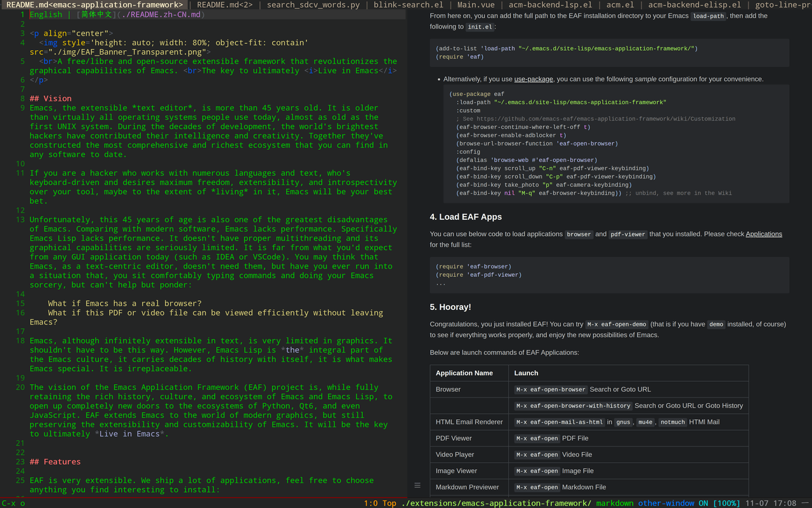Click the 'demo' inline code in the Hooray paragraph

pyautogui.click(x=716, y=324)
